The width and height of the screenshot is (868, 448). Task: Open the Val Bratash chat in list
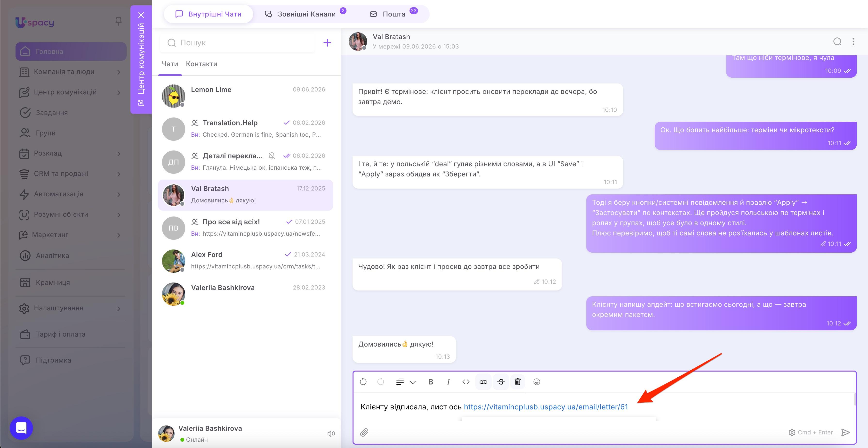[x=245, y=195]
